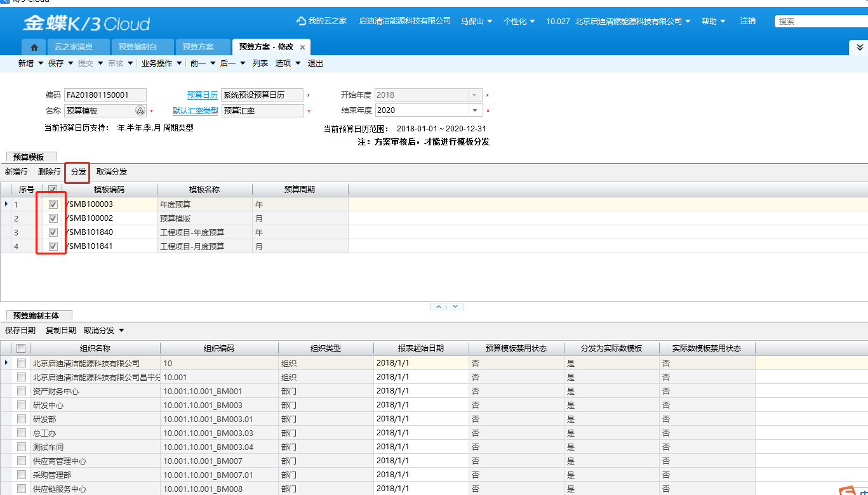Click the splitter down arrow icon
Screen dimensions: 868x495
coord(455,307)
